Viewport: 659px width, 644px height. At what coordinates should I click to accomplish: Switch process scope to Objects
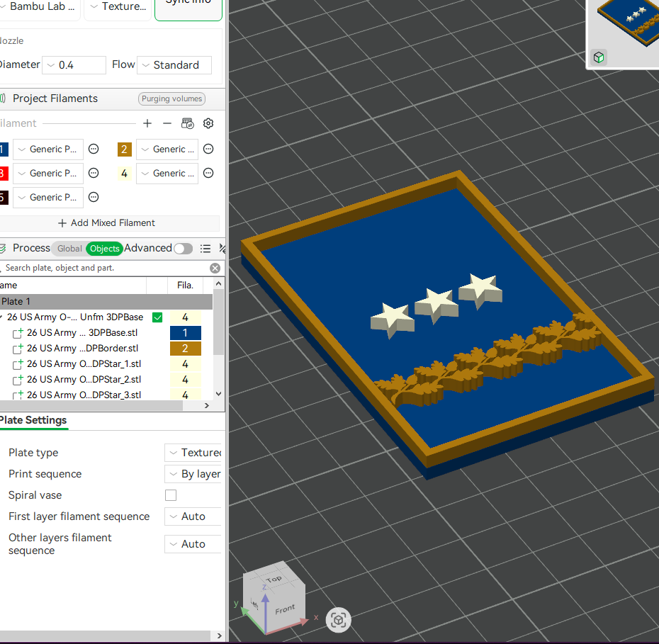click(x=105, y=248)
